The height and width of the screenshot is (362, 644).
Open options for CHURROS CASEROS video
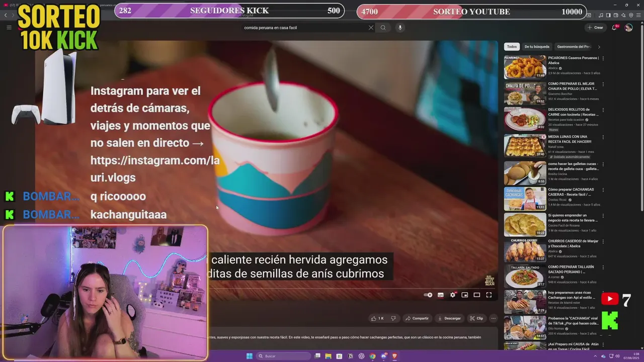(x=603, y=241)
